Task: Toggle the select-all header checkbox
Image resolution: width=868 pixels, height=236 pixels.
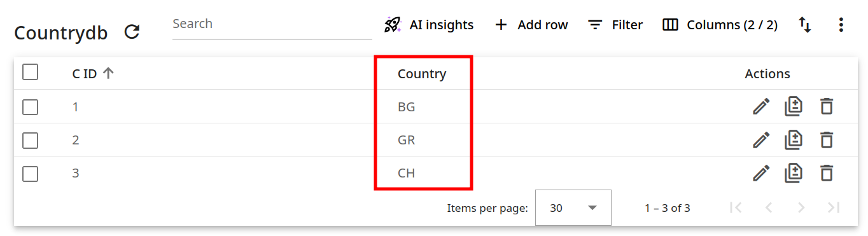Action: 31,73
